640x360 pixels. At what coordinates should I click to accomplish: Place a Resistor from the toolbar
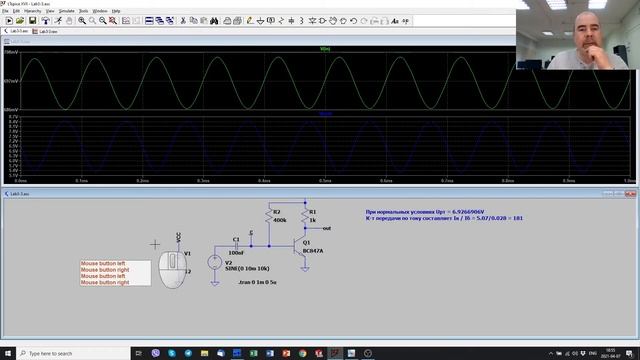click(281, 21)
